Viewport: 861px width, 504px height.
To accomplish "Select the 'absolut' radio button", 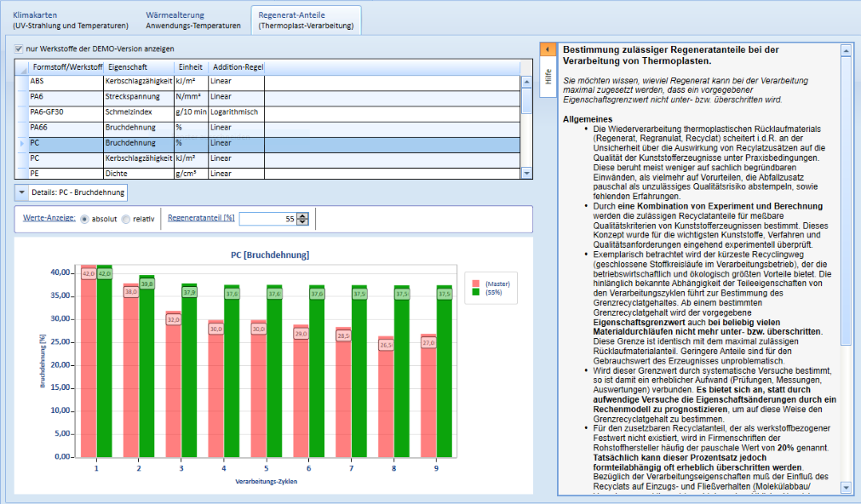I will pyautogui.click(x=84, y=219).
